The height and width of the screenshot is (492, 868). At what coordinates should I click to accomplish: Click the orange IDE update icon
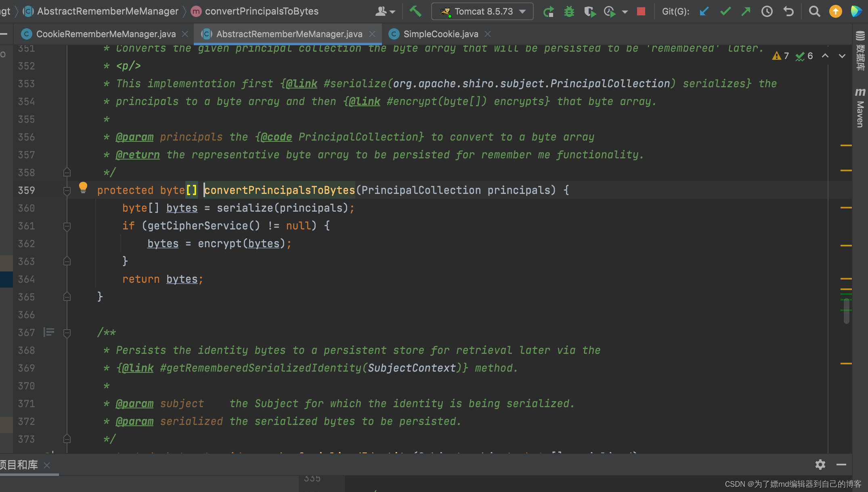[836, 11]
